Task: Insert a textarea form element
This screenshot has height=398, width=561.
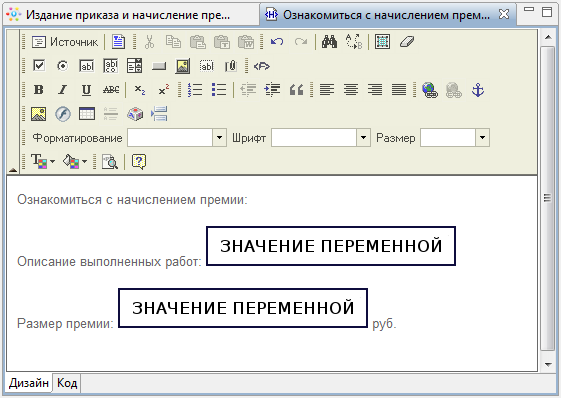Action: [x=111, y=66]
